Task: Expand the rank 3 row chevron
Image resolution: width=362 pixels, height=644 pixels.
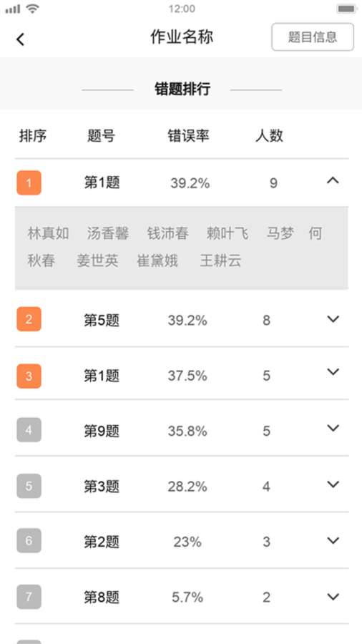Action: 333,371
